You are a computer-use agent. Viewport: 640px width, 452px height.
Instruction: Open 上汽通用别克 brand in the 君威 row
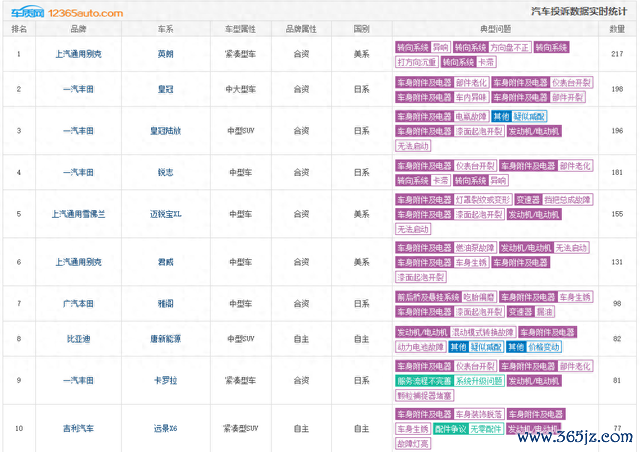click(x=78, y=262)
